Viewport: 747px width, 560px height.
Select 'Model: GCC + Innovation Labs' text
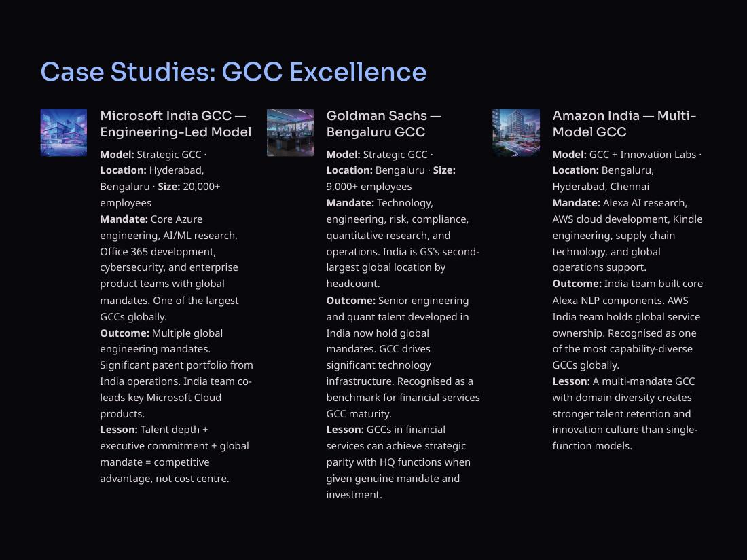(625, 155)
